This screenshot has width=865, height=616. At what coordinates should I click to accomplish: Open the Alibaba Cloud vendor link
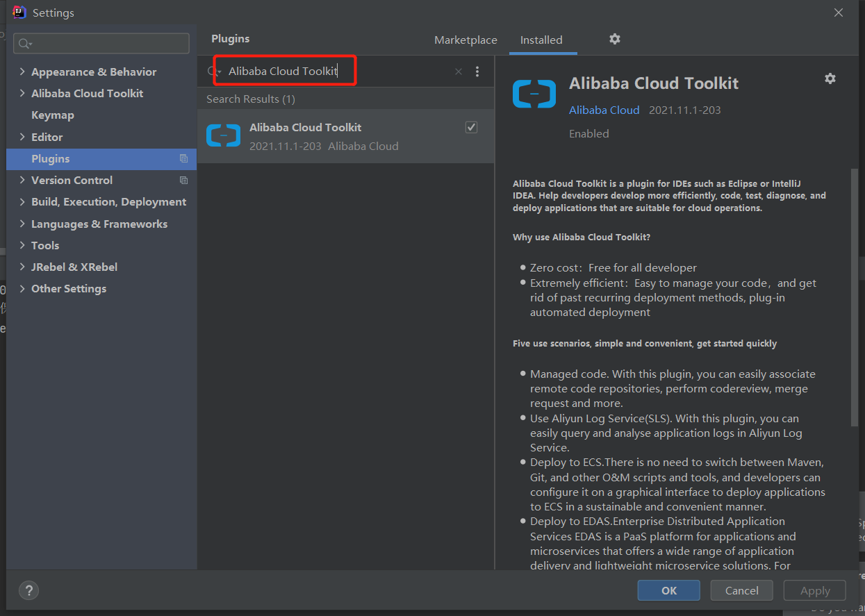tap(604, 110)
